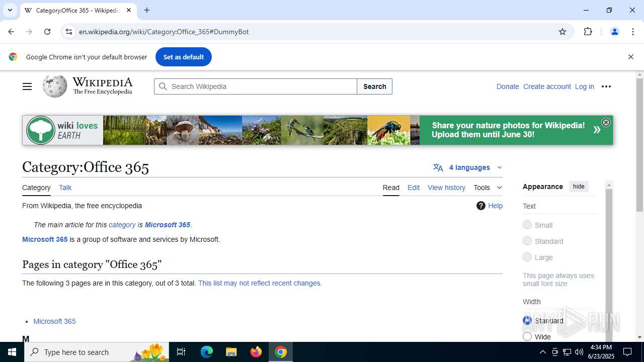Click the volume speaker tray icon
This screenshot has height=362, width=644.
point(579,352)
